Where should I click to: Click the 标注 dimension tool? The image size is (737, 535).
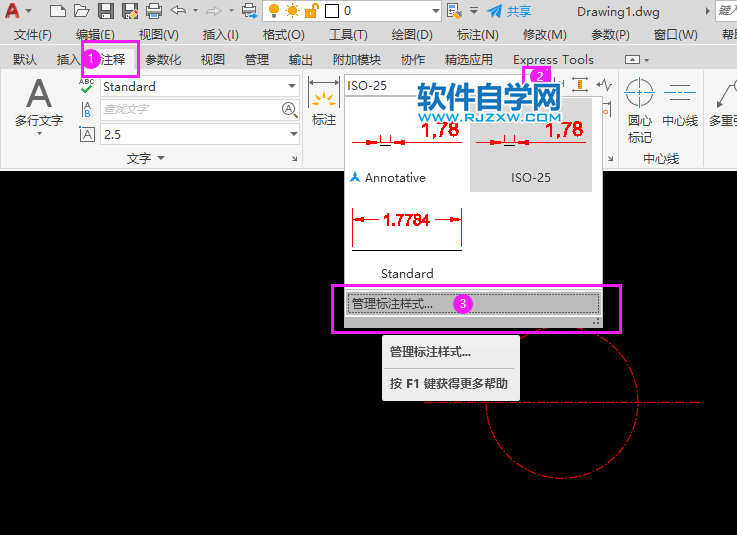(324, 102)
